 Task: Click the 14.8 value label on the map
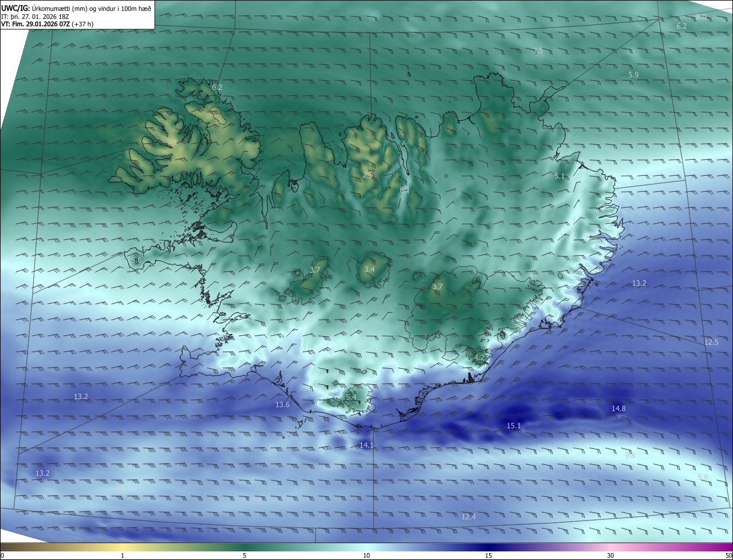pos(618,408)
